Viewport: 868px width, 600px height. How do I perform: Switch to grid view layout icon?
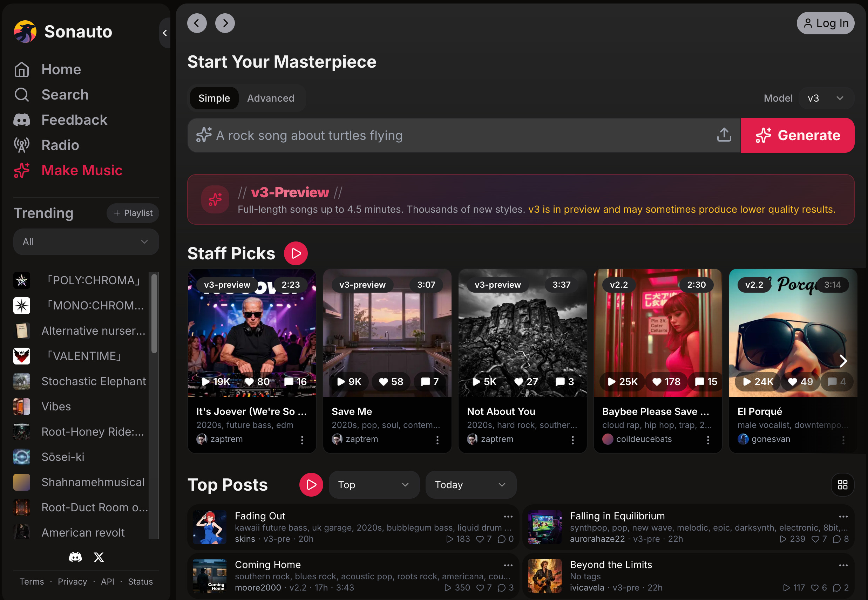tap(842, 485)
